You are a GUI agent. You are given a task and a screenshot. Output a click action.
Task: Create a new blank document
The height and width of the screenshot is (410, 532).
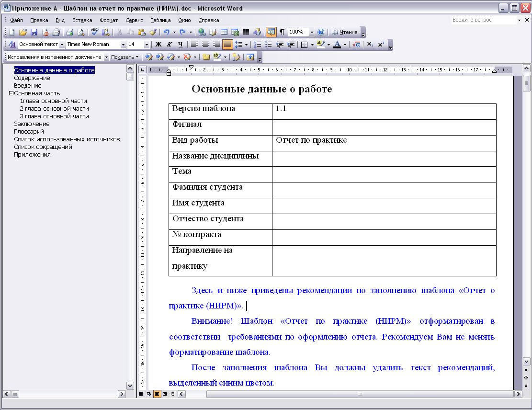click(x=12, y=32)
